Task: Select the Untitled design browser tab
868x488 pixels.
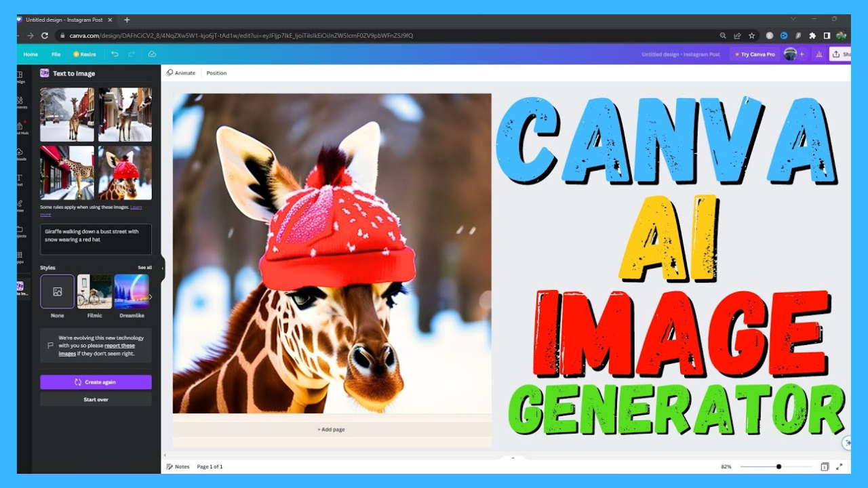Action: 65,20
